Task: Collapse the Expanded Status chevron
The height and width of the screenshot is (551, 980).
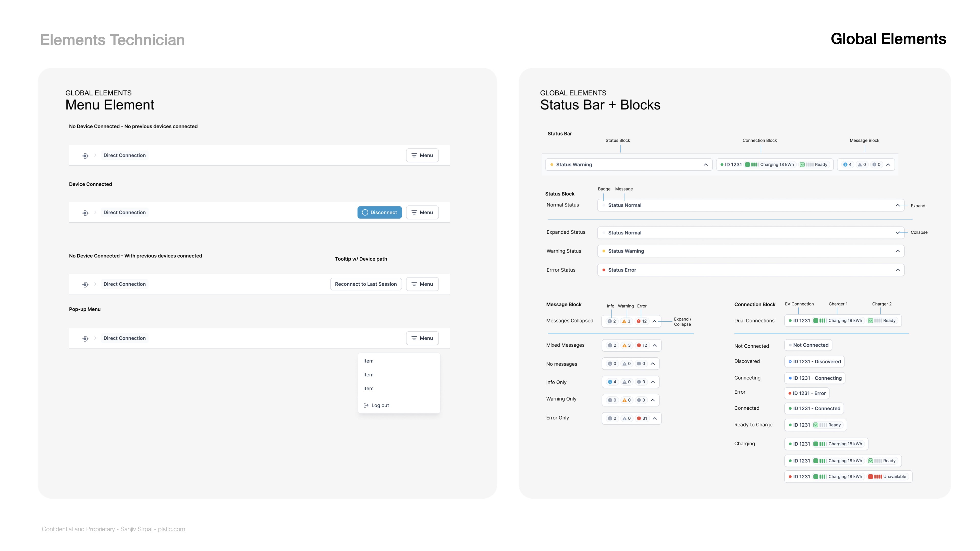Action: (x=898, y=233)
